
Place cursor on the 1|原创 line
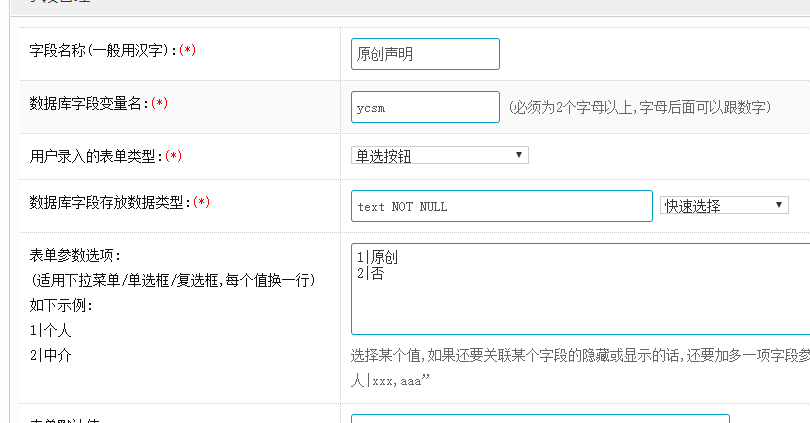pos(378,257)
